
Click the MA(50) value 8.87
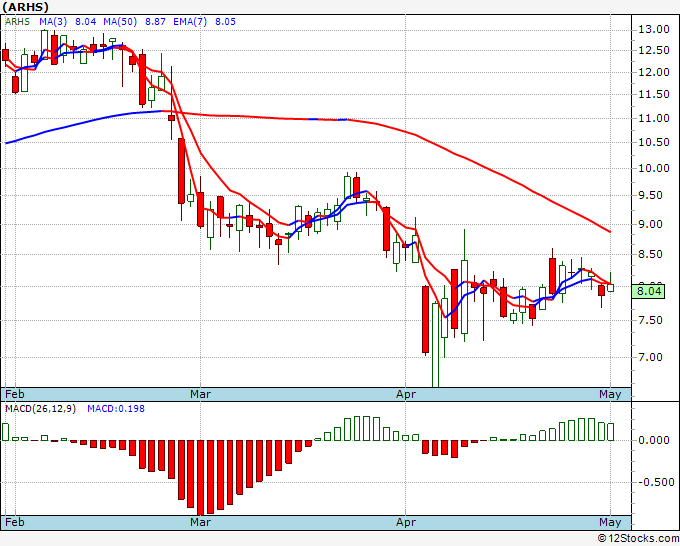155,21
